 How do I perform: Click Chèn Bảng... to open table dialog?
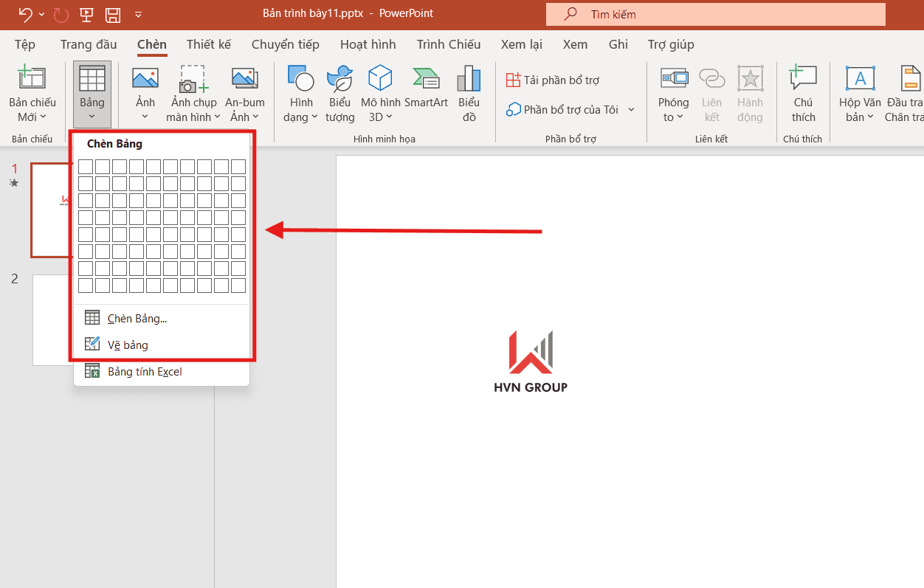pos(137,318)
